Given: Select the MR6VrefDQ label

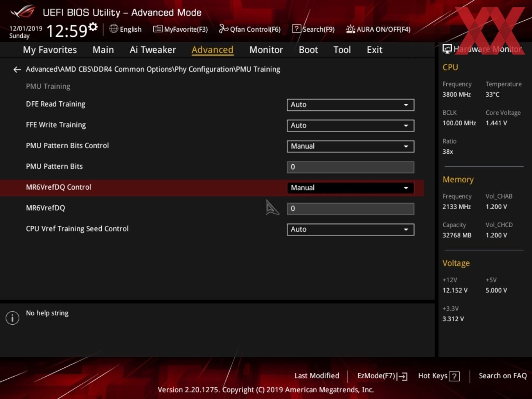Looking at the screenshot, I should click(45, 208).
